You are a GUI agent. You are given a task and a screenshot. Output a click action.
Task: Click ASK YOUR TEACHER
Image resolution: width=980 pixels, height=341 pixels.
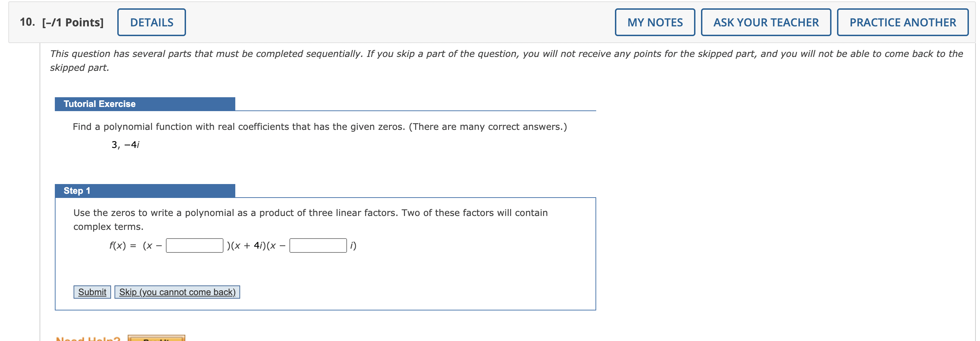(x=766, y=22)
